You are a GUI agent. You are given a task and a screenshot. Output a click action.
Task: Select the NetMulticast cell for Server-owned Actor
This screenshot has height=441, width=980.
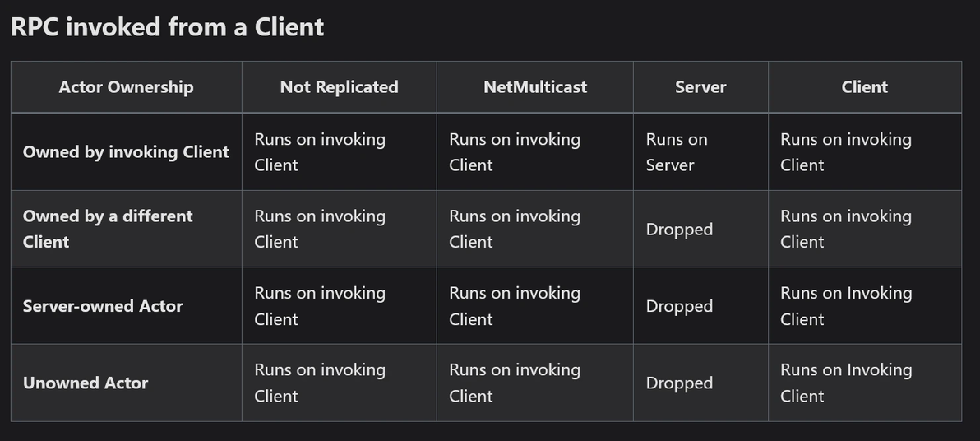[515, 306]
